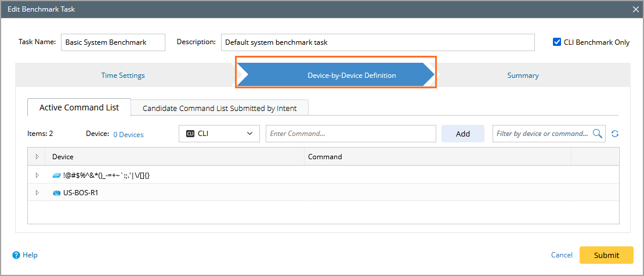The width and height of the screenshot is (644, 276).
Task: Click the refresh icon beside the filter
Action: tap(615, 134)
